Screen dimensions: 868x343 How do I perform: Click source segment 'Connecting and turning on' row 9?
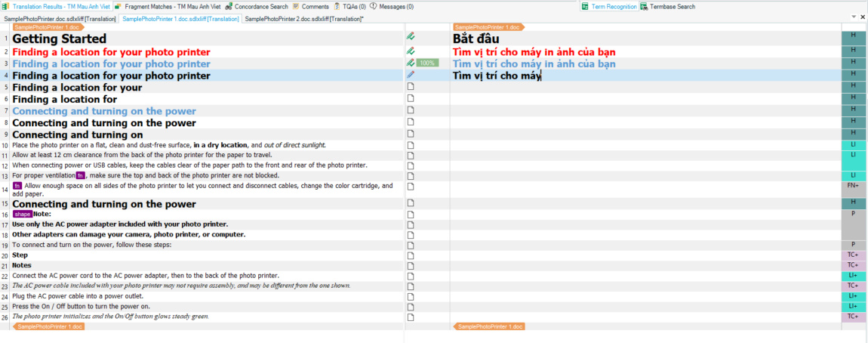pyautogui.click(x=78, y=134)
